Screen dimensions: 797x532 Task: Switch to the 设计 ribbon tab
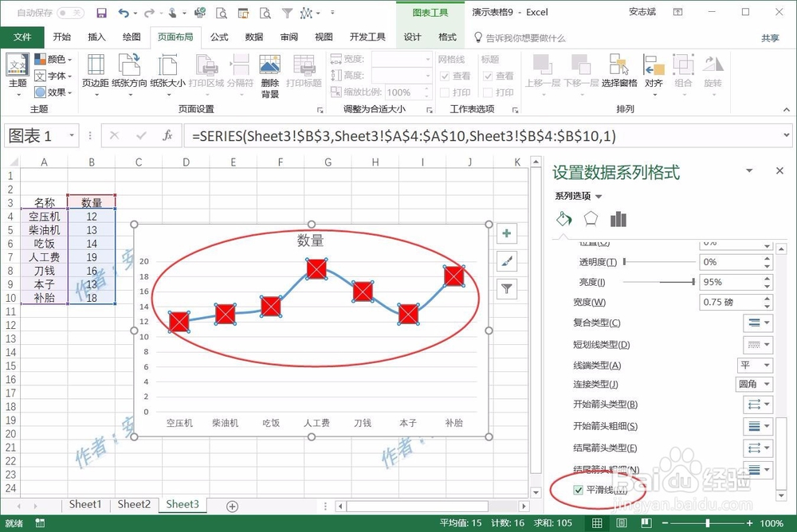tap(411, 36)
